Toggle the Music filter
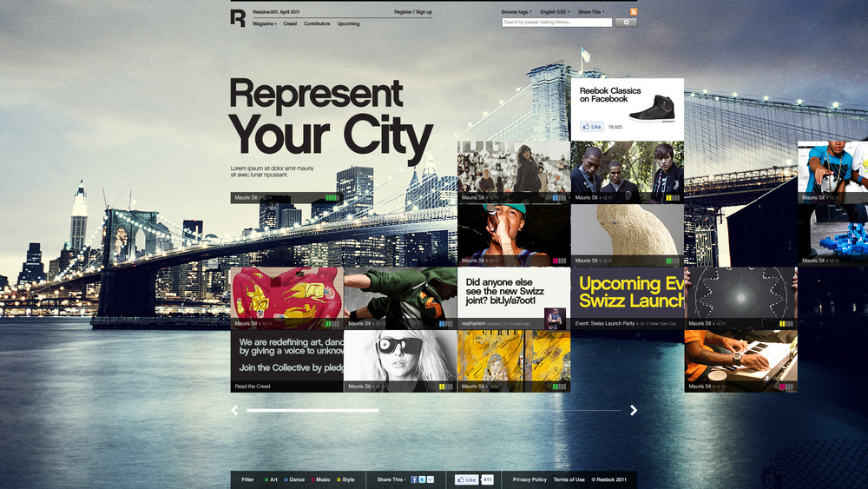Screen dimensions: 868x489 320,479
